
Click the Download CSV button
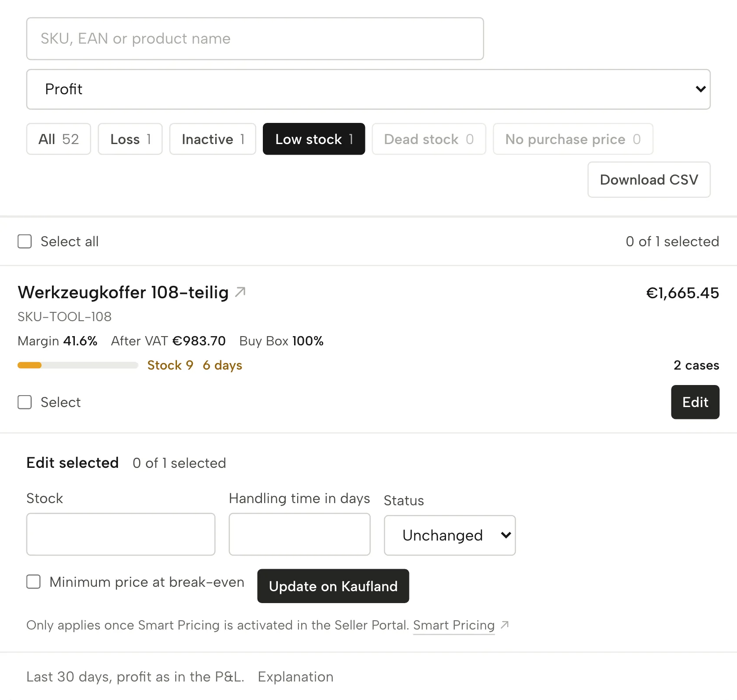click(x=649, y=180)
